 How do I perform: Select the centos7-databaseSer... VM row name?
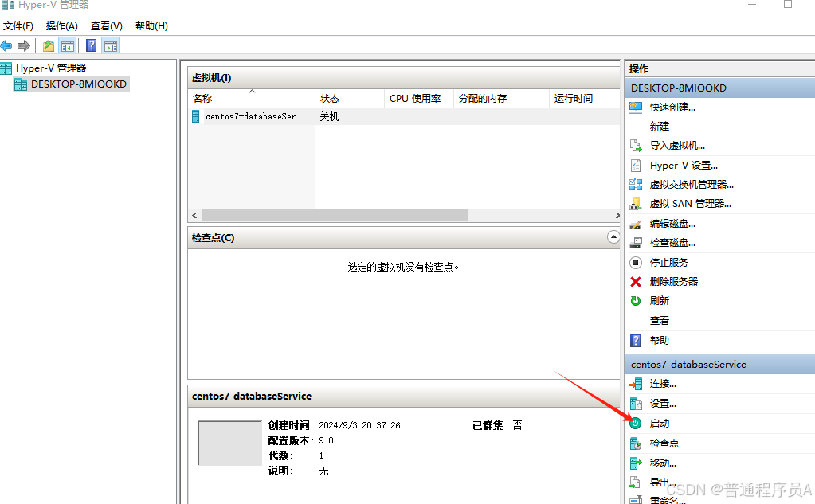(x=257, y=116)
